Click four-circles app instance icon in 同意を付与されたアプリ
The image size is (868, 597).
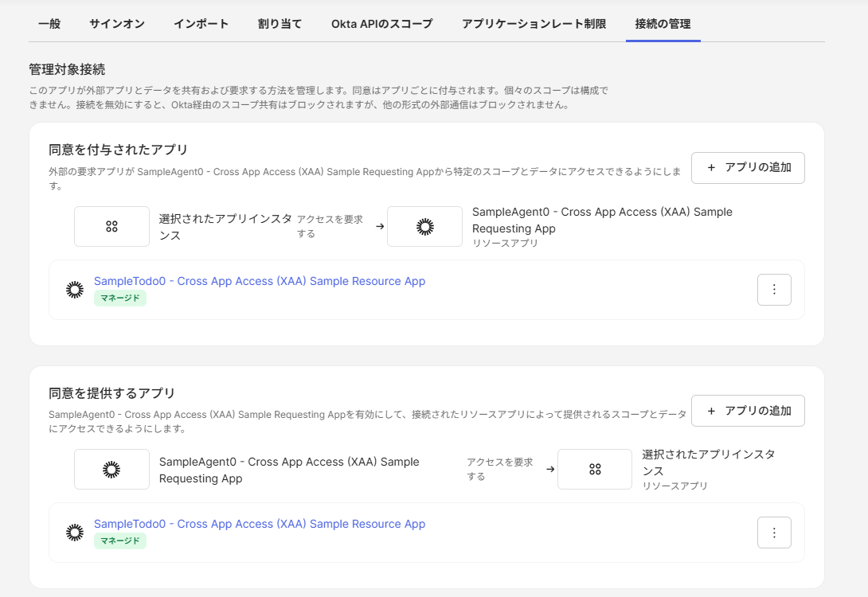coord(111,227)
